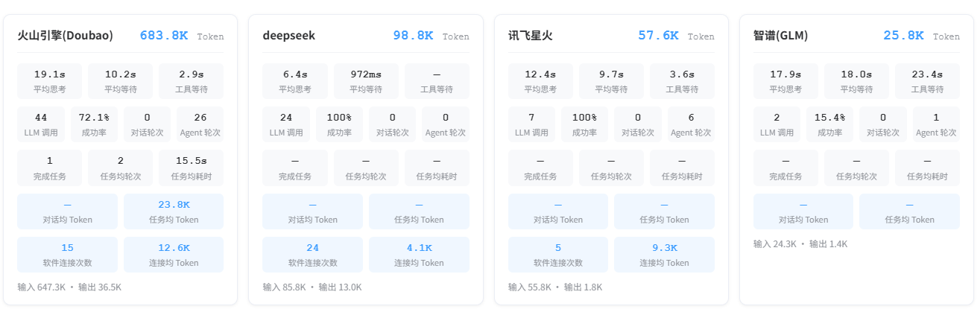Select the 6.4s 平均思考 tile in deepseek card
The width and height of the screenshot is (980, 309).
coord(295,81)
